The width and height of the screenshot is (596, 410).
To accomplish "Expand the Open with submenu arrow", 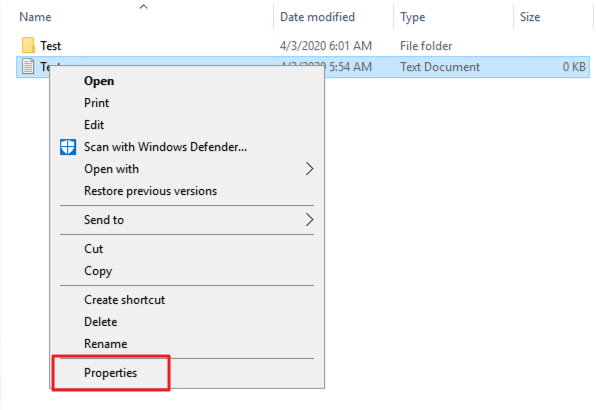I will (x=309, y=169).
